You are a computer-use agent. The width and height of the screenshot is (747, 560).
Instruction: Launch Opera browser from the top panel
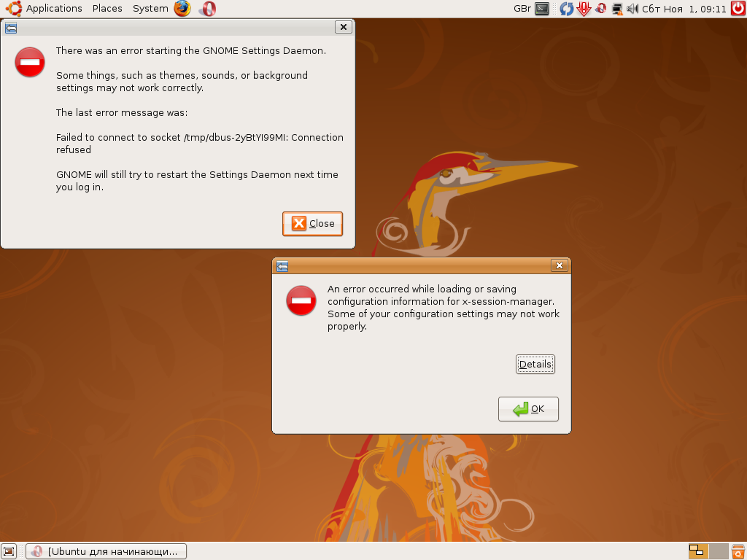click(x=207, y=9)
